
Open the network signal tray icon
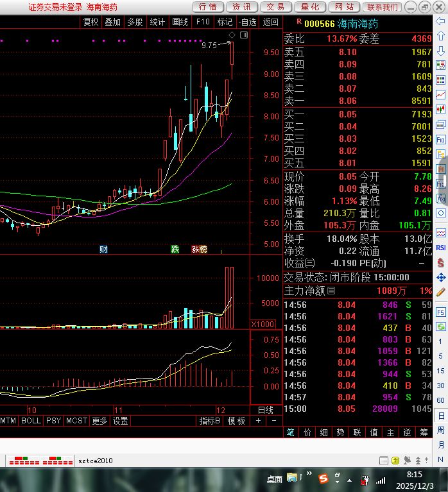point(381,480)
